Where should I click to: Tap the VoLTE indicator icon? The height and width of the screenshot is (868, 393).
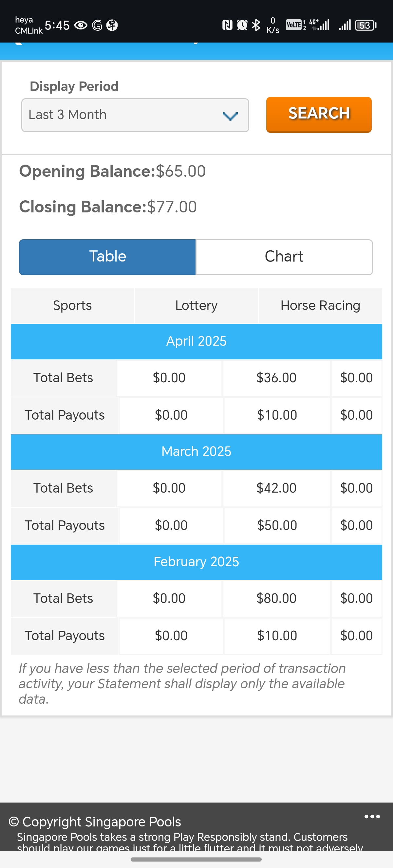[x=294, y=25]
